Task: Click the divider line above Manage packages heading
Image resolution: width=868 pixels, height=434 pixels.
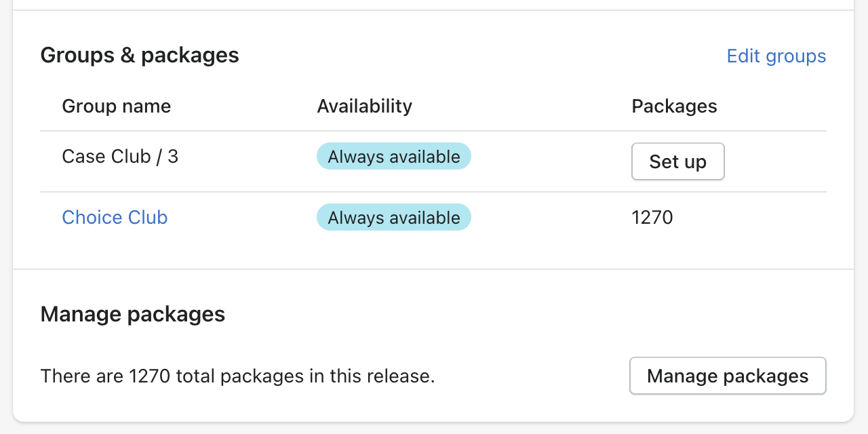Action: tap(433, 269)
